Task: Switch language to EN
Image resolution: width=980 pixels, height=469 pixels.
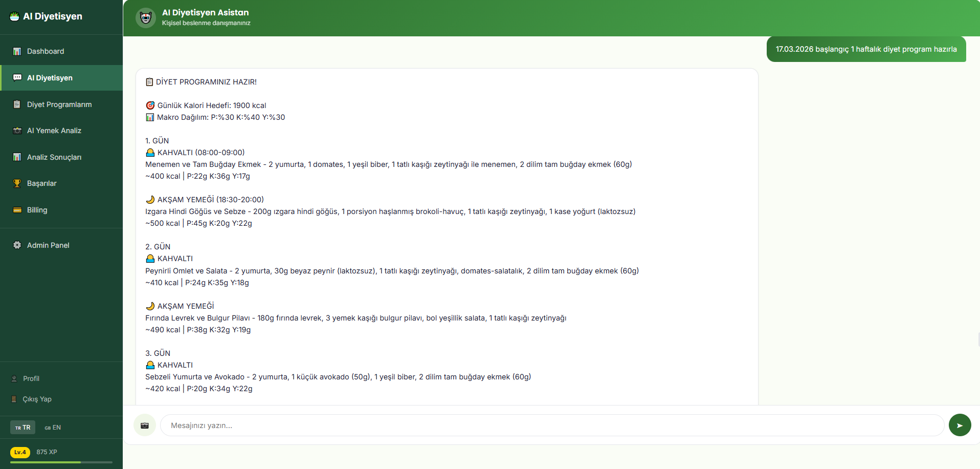Action: coord(53,428)
